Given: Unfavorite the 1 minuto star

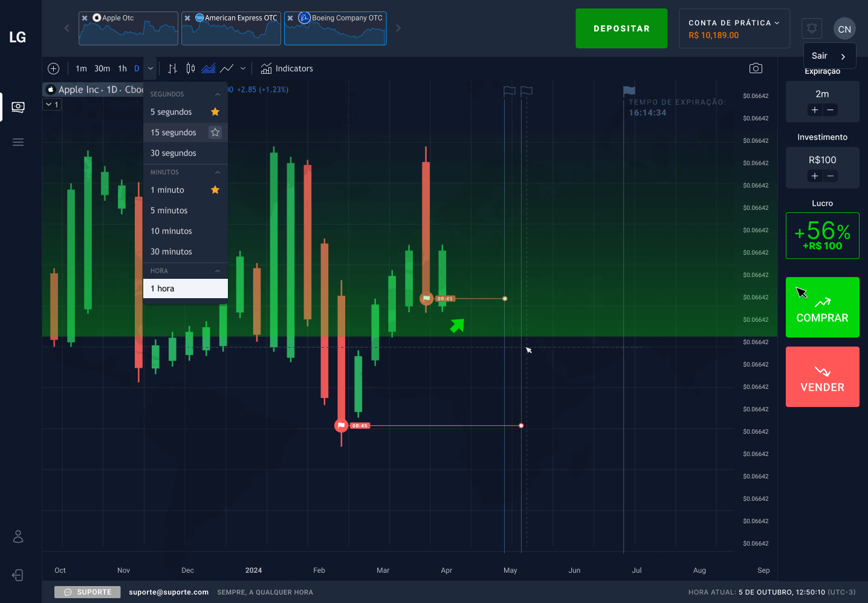Looking at the screenshot, I should [215, 190].
